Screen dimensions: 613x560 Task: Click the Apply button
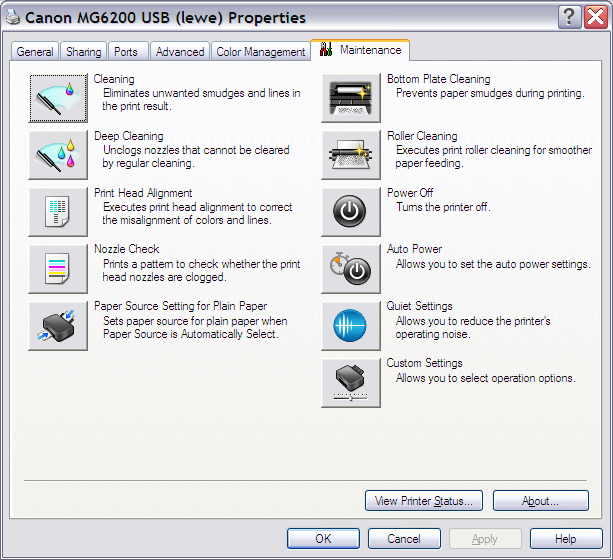485,538
